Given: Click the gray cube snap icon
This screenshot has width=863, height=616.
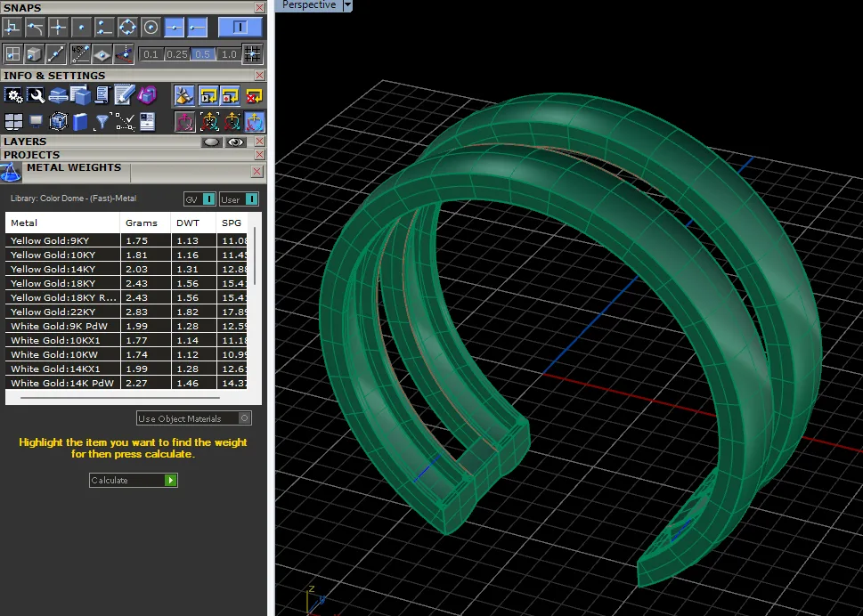Looking at the screenshot, I should [x=34, y=54].
